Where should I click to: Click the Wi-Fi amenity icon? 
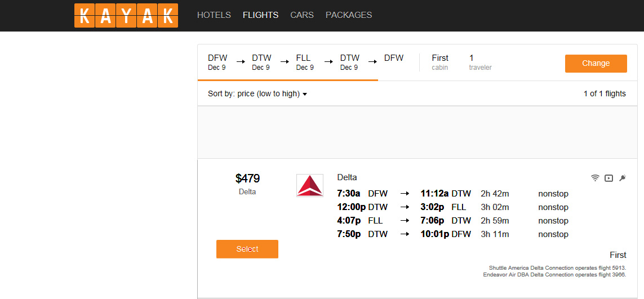click(x=595, y=178)
